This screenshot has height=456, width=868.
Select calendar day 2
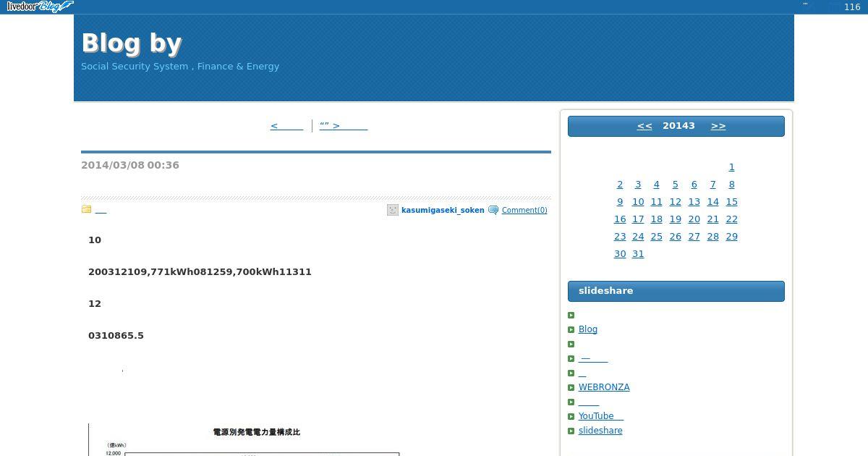(620, 185)
